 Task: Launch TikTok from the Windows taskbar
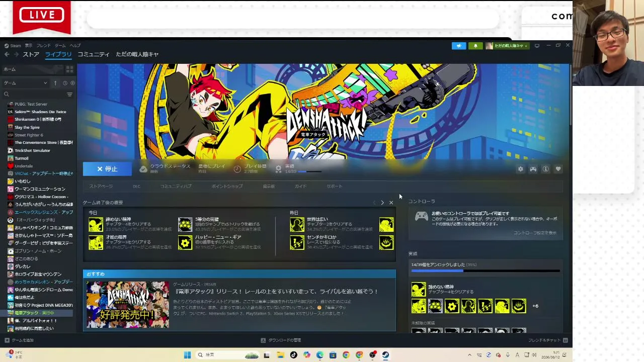point(293,355)
